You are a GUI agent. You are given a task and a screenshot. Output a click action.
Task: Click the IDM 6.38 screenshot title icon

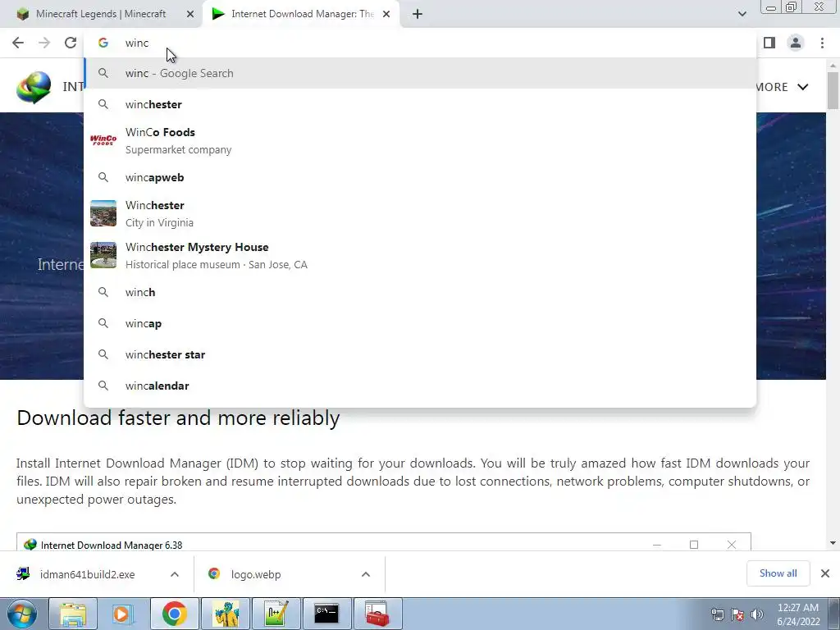point(30,545)
